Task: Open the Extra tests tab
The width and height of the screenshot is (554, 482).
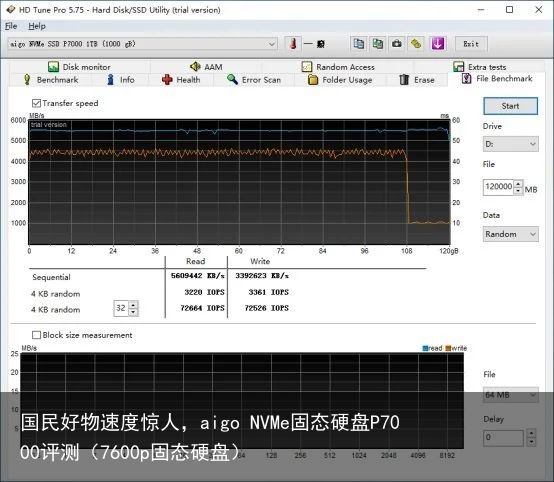Action: click(x=480, y=67)
